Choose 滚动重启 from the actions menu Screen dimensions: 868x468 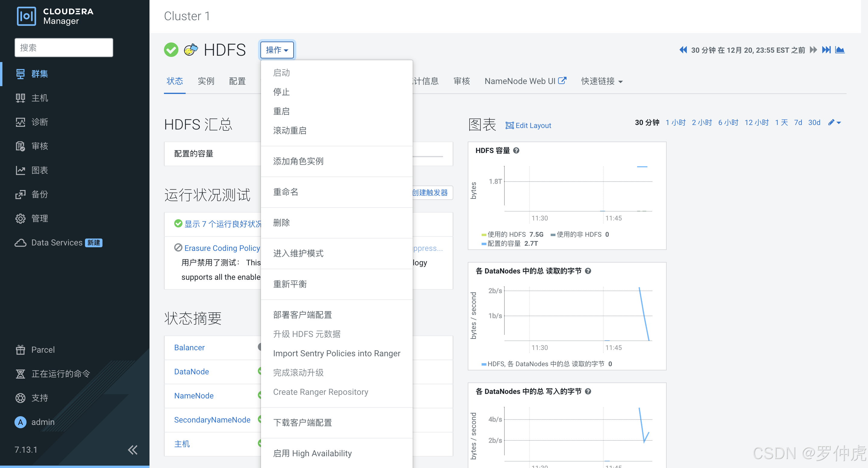coord(290,130)
